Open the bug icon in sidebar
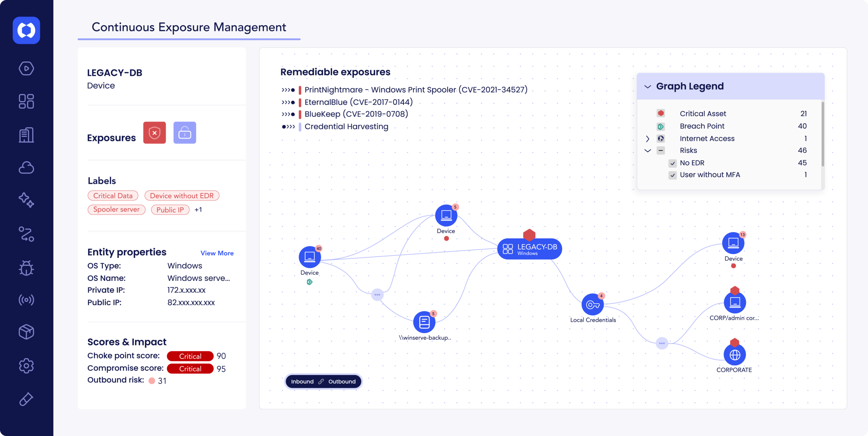The image size is (868, 436). (26, 268)
